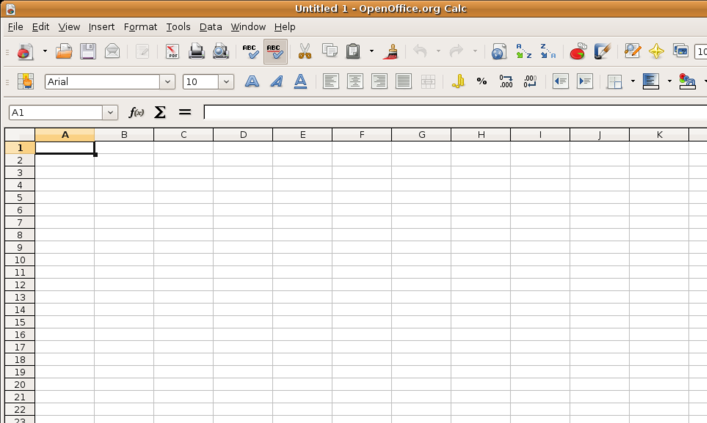Click the Cut scissors icon

(305, 51)
